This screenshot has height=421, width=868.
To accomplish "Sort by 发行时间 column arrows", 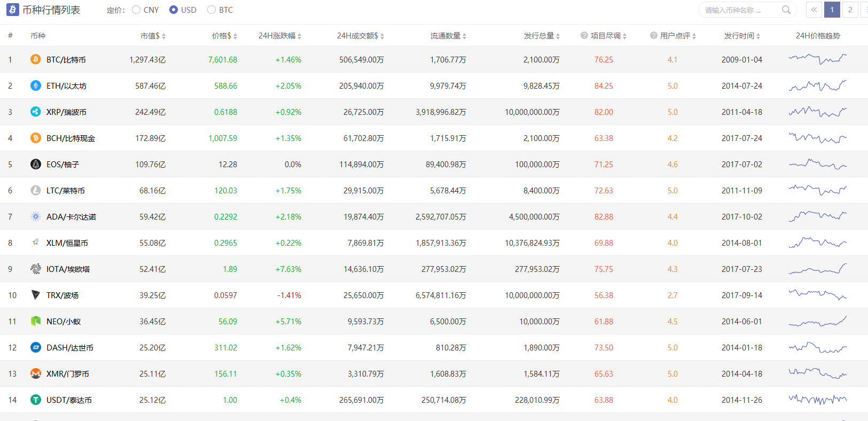I will 758,36.
